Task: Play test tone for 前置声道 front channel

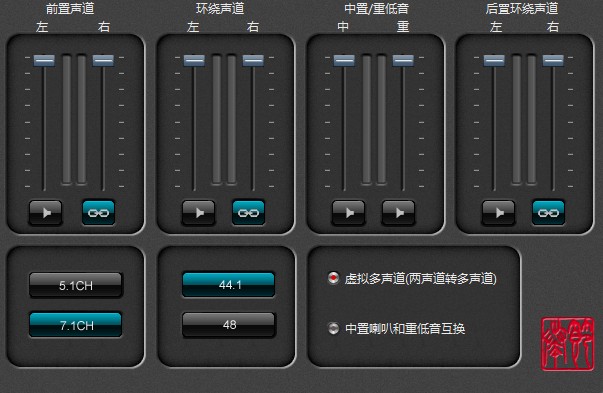Action: 45,212
